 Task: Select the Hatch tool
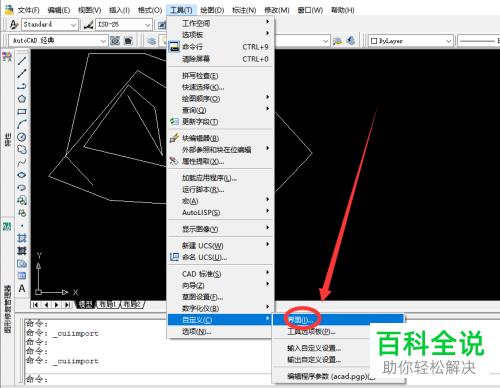[22, 238]
